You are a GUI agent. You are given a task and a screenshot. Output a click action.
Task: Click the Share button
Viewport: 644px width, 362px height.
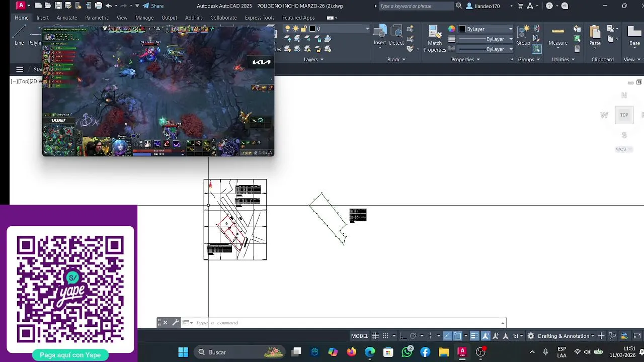153,6
